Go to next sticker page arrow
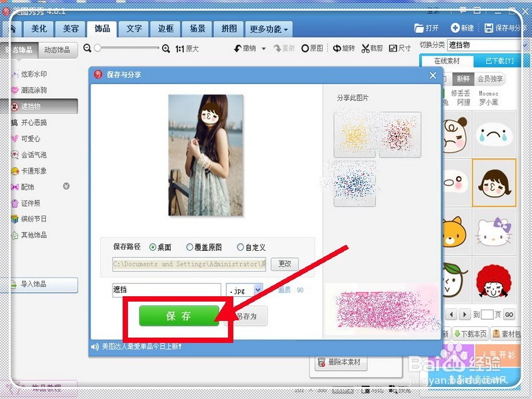Viewport: 532px width, 399px height. (x=464, y=314)
